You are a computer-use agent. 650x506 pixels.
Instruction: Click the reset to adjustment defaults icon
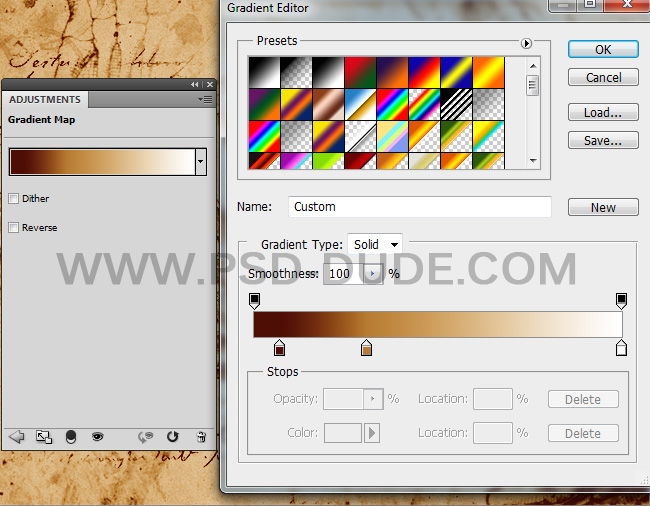(x=172, y=436)
